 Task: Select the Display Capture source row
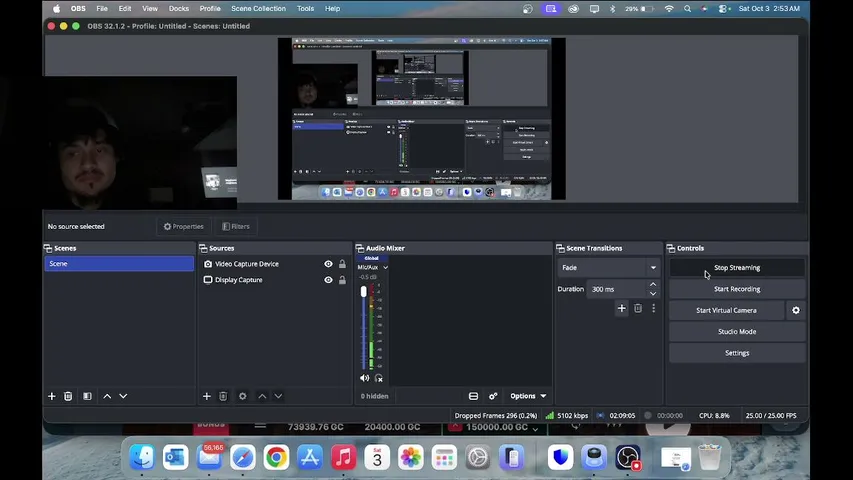tap(275, 280)
